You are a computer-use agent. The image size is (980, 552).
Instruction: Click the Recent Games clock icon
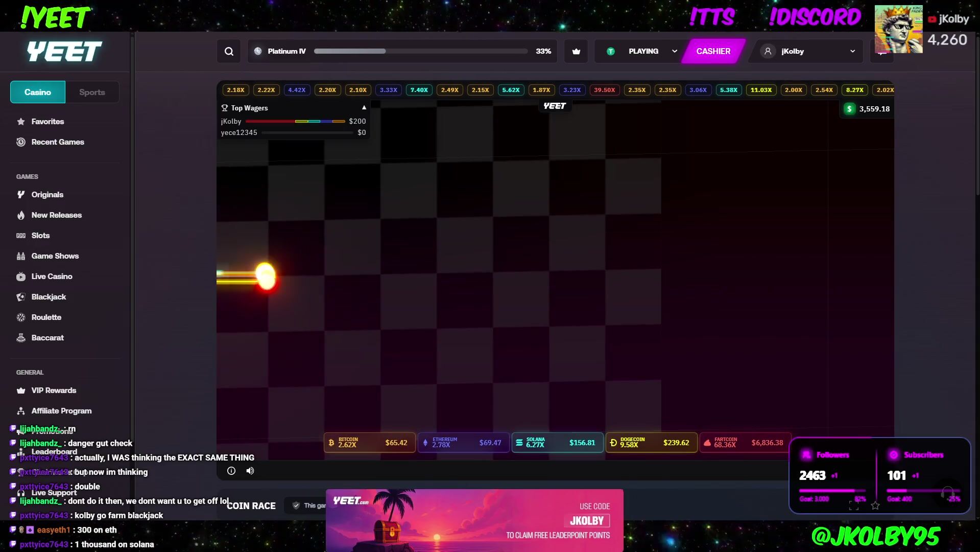tap(21, 142)
